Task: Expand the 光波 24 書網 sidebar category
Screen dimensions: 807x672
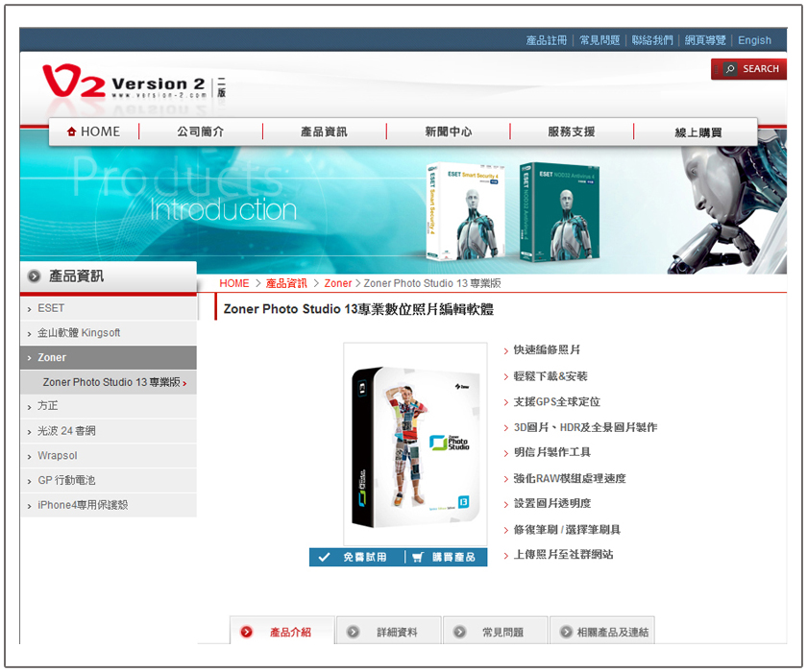Action: (x=109, y=431)
